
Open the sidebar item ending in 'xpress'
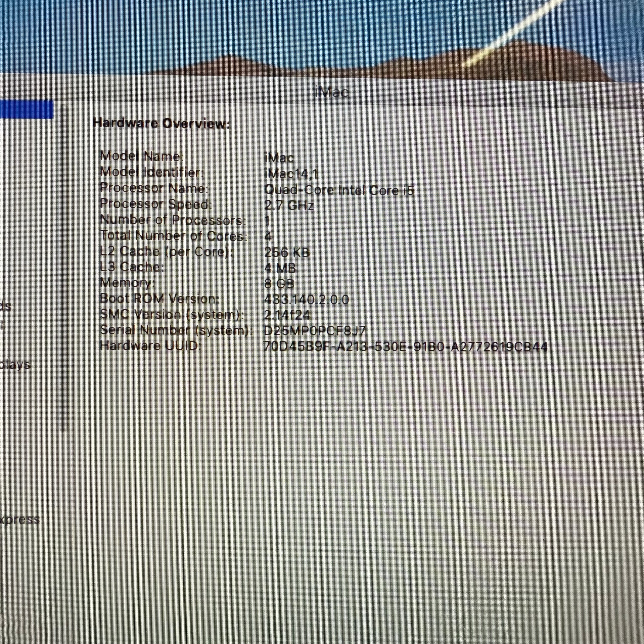20,519
